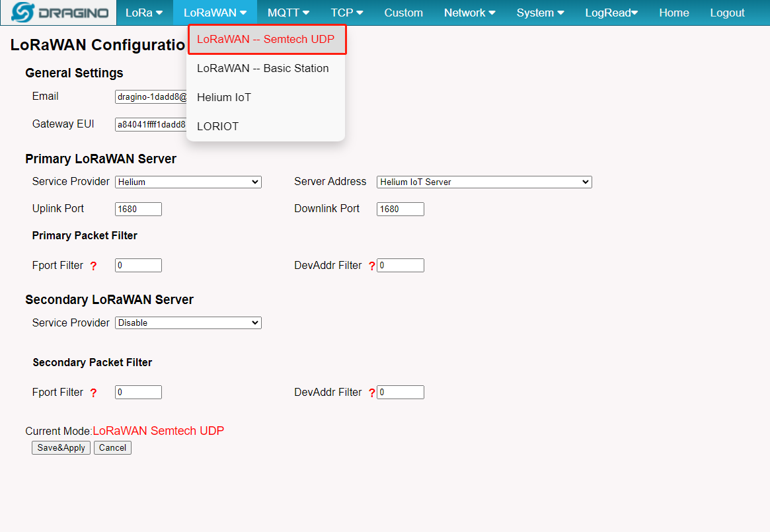Open the LoRaWAN menu

tap(215, 13)
